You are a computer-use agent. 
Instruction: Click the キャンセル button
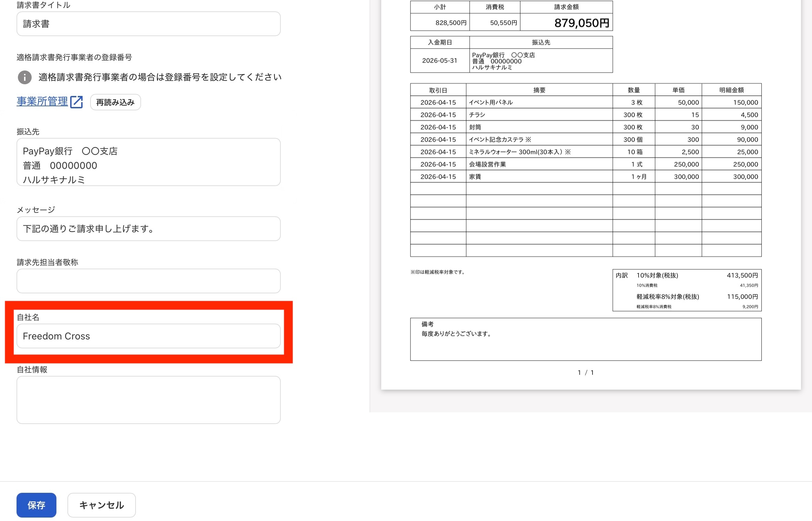coord(101,505)
